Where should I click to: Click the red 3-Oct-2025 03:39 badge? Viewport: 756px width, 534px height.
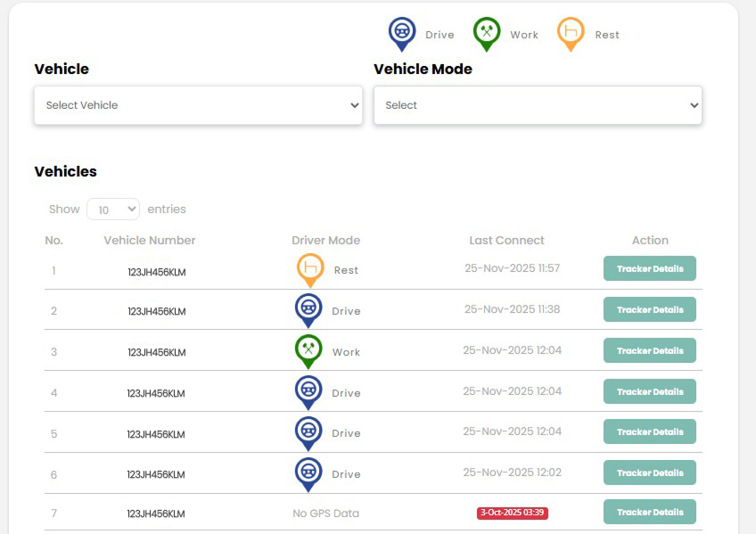tap(512, 513)
